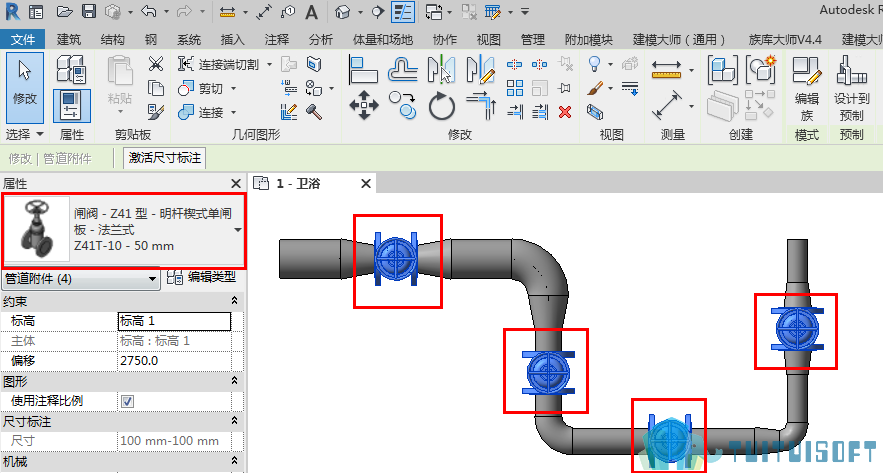Open the type selector dropdown for Z41 gate valve

click(x=238, y=230)
